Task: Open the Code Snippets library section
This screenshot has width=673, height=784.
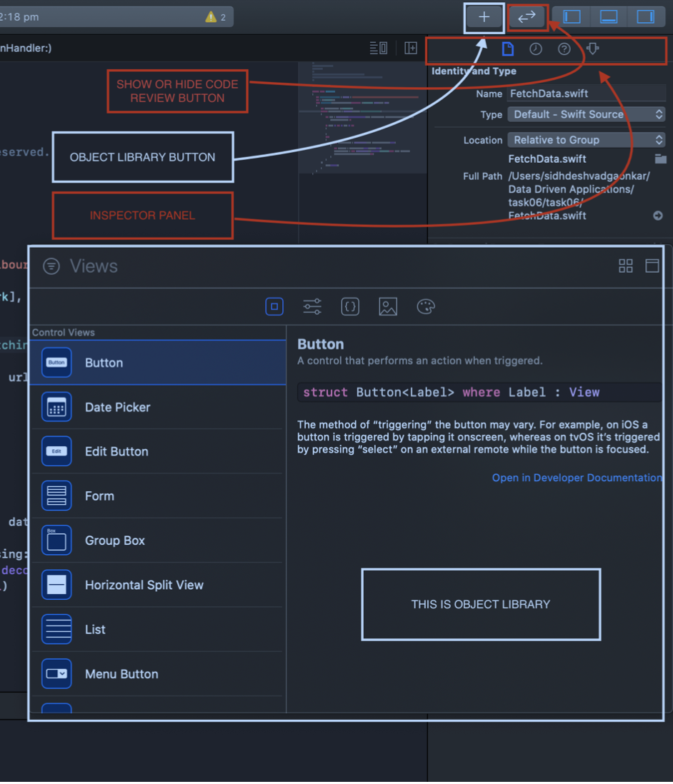Action: (349, 306)
